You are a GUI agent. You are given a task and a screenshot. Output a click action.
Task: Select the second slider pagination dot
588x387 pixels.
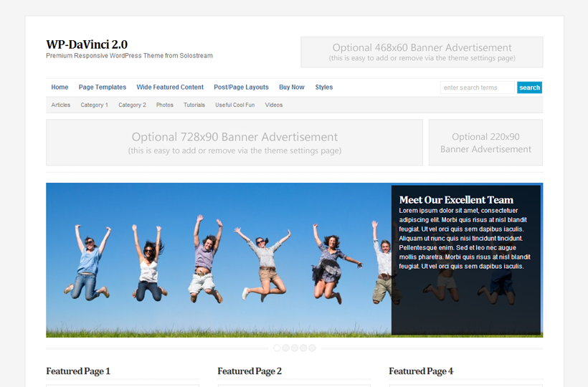pyautogui.click(x=285, y=348)
